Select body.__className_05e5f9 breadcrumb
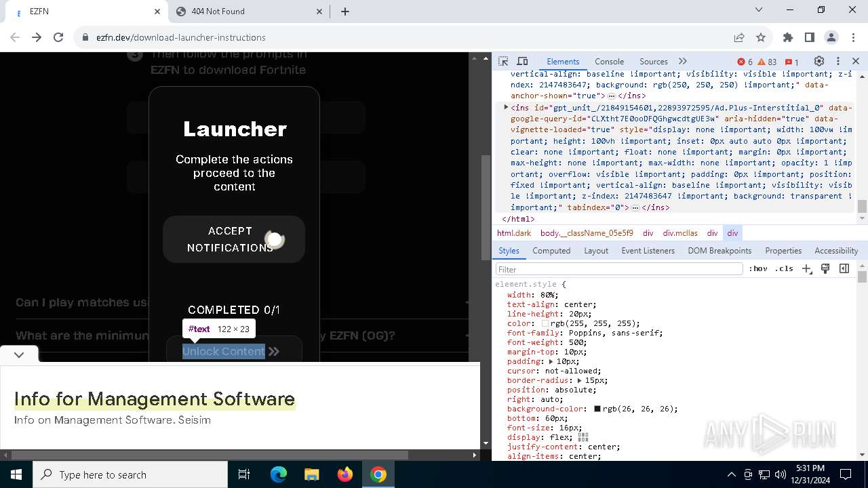 (x=587, y=233)
